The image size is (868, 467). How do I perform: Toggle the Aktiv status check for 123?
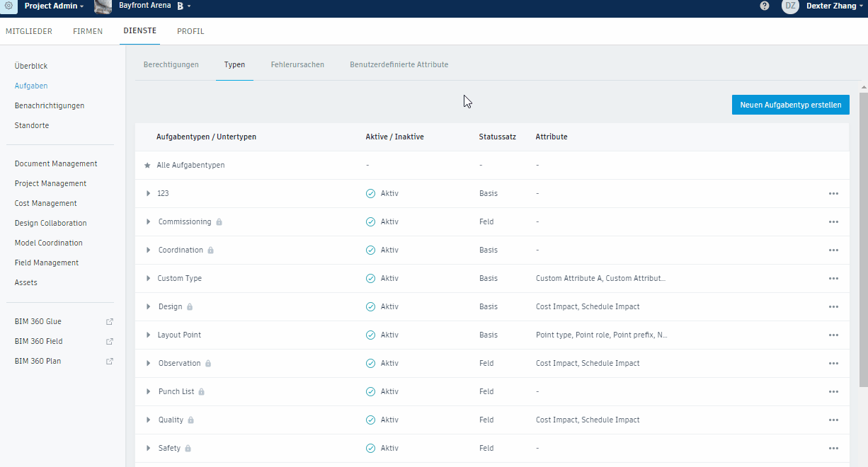tap(370, 193)
